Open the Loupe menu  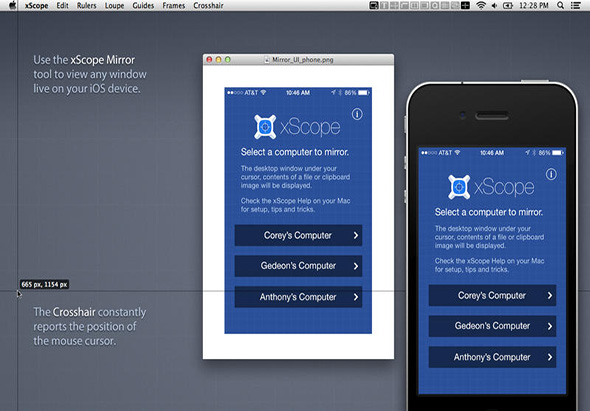tap(114, 6)
